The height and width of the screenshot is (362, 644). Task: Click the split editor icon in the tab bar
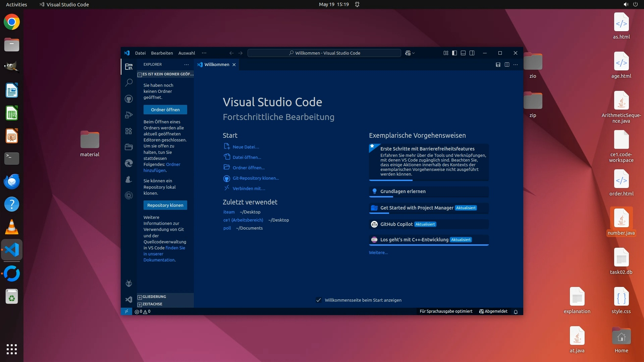click(x=507, y=65)
